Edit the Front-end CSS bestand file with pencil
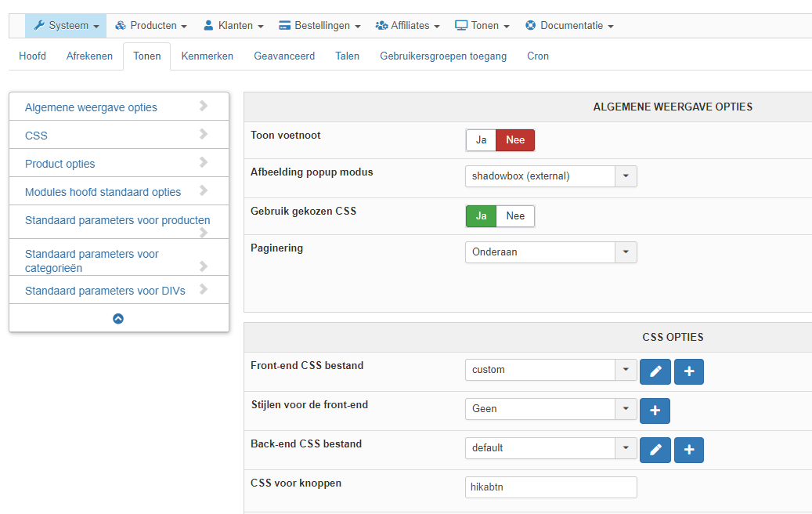 pyautogui.click(x=655, y=371)
